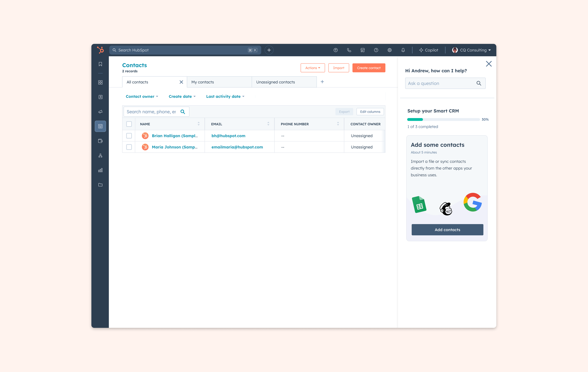This screenshot has width=588, height=372.
Task: Click the Import button
Action: tap(338, 68)
